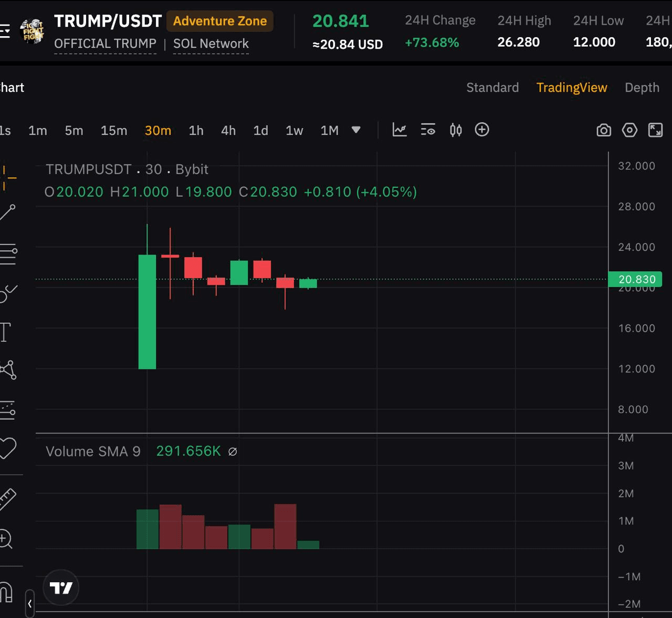Toggle fullscreen chart icon
The image size is (672, 618).
point(656,130)
